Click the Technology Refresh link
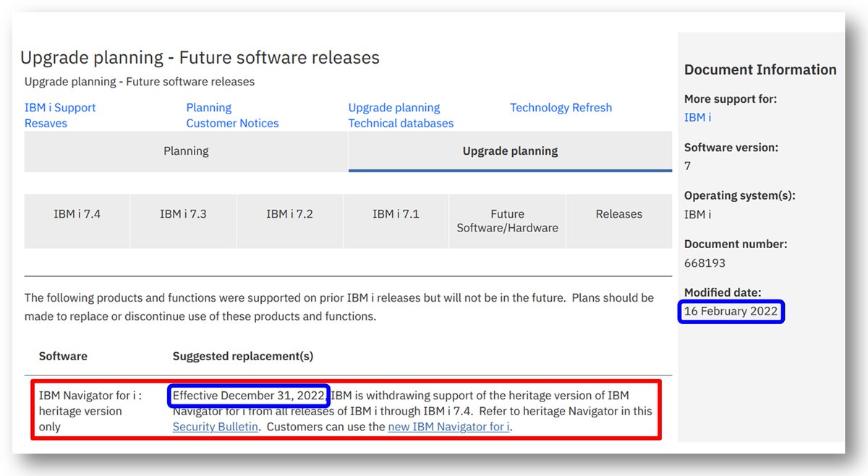The height and width of the screenshot is (476, 868). [561, 107]
